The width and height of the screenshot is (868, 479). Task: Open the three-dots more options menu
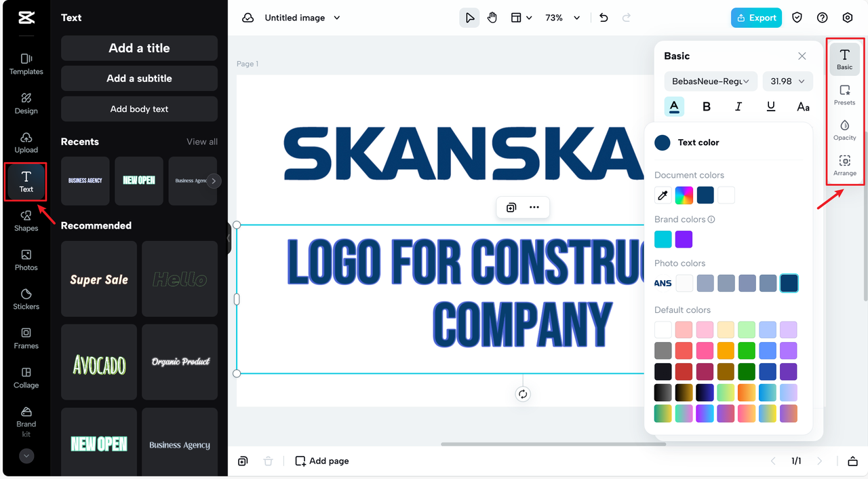click(x=534, y=208)
